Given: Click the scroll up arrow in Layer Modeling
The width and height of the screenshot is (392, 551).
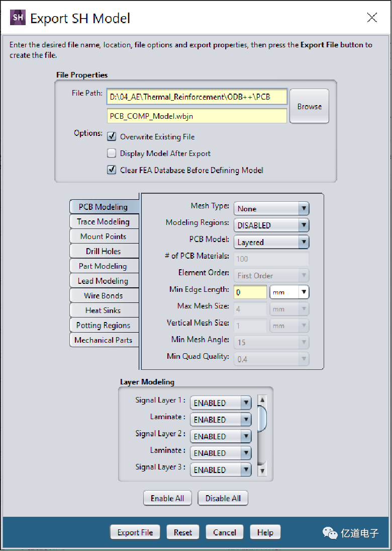Looking at the screenshot, I should coord(262,401).
